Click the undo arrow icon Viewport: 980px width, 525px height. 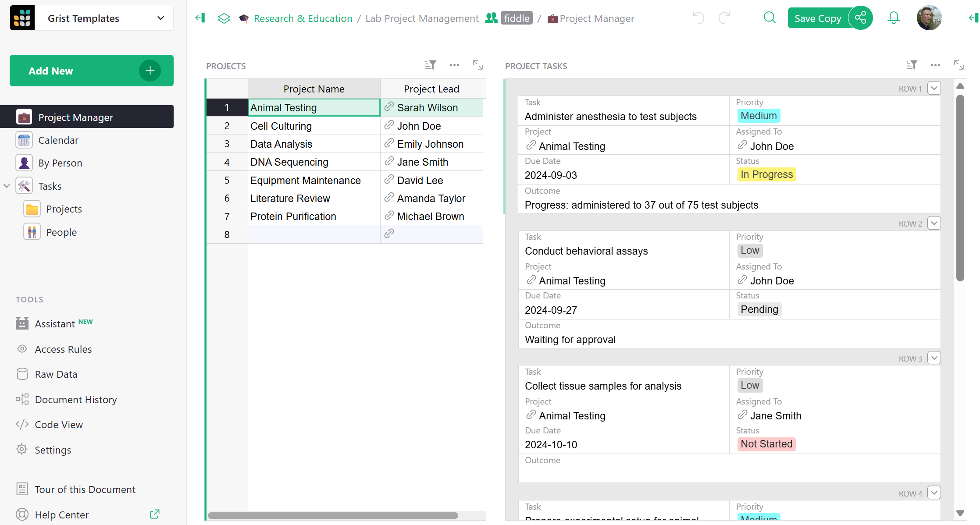(698, 18)
